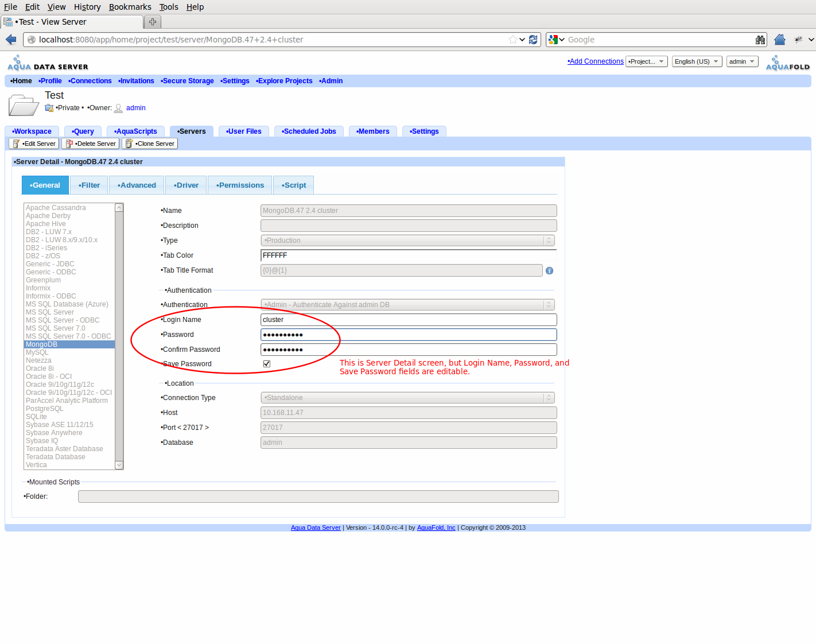Select MongoDB in the server type list
Viewport: 816px width, 644px height.
click(69, 344)
